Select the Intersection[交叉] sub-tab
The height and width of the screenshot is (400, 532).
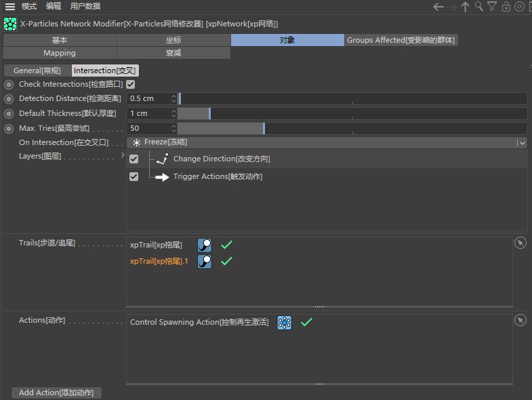pyautogui.click(x=105, y=71)
